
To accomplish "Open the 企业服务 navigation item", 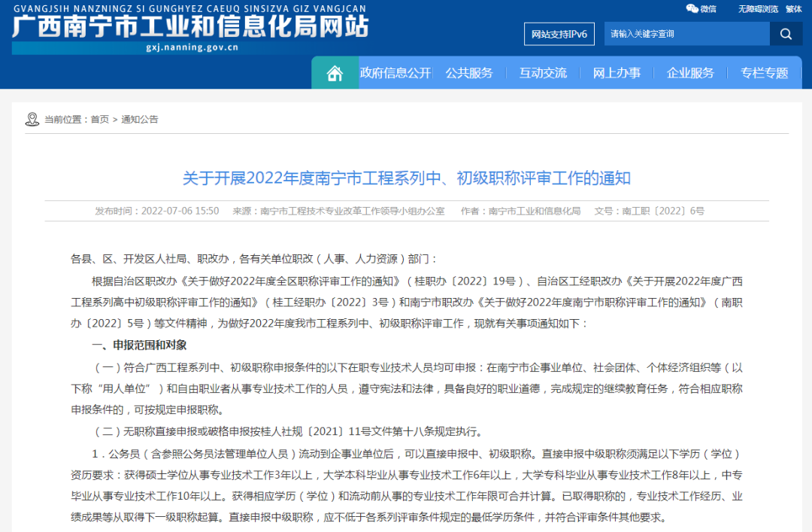I will (x=689, y=73).
